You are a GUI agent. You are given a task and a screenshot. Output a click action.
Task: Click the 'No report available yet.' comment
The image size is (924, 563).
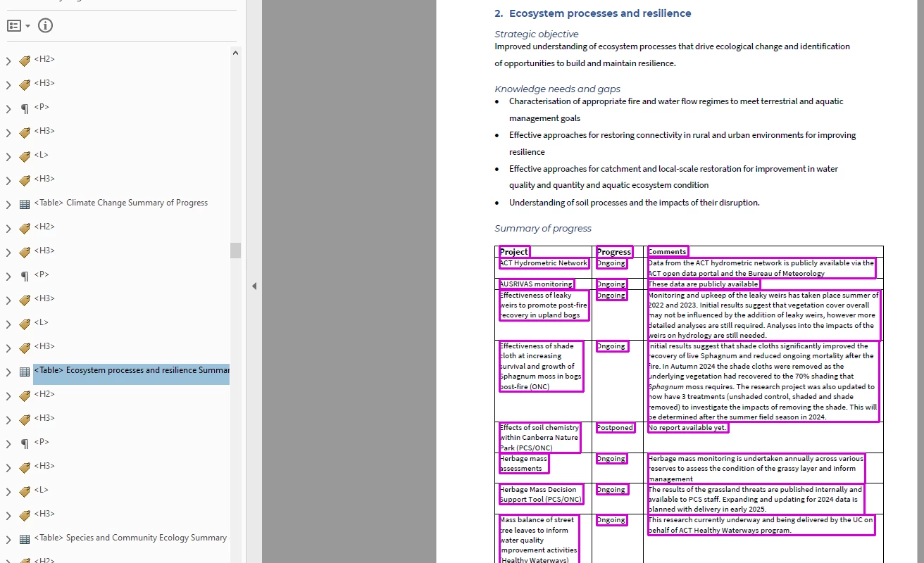click(x=687, y=427)
